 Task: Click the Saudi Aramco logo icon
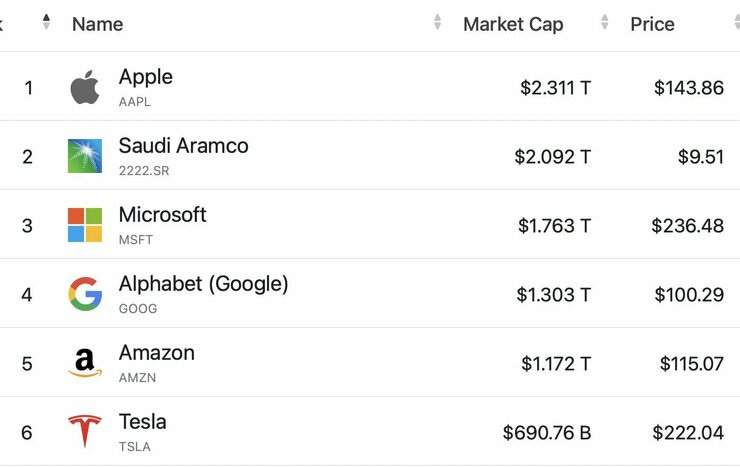click(85, 156)
